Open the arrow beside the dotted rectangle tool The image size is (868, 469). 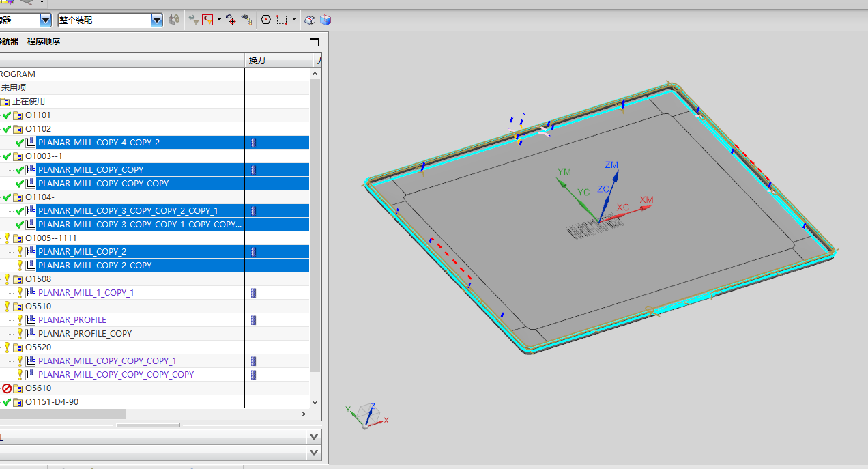click(294, 20)
